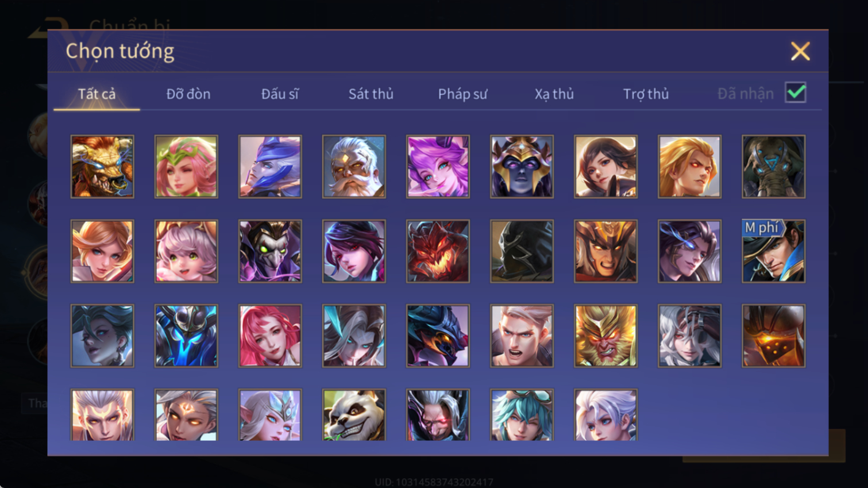Screen dimensions: 868x488
Task: Pick the red lava demon hero portrait
Action: (438, 251)
